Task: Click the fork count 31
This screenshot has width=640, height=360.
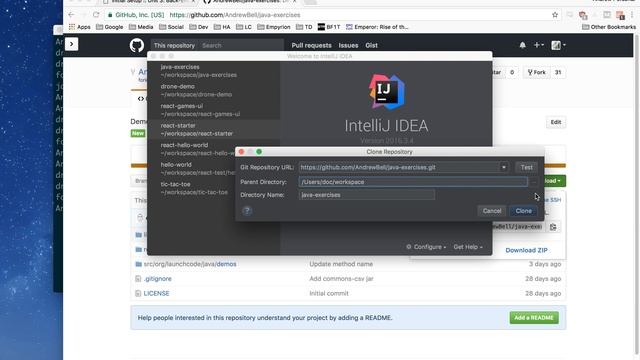Action: point(558,72)
